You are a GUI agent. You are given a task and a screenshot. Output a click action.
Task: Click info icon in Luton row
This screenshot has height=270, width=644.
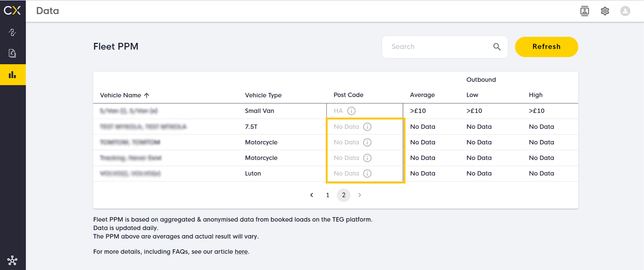pos(367,173)
